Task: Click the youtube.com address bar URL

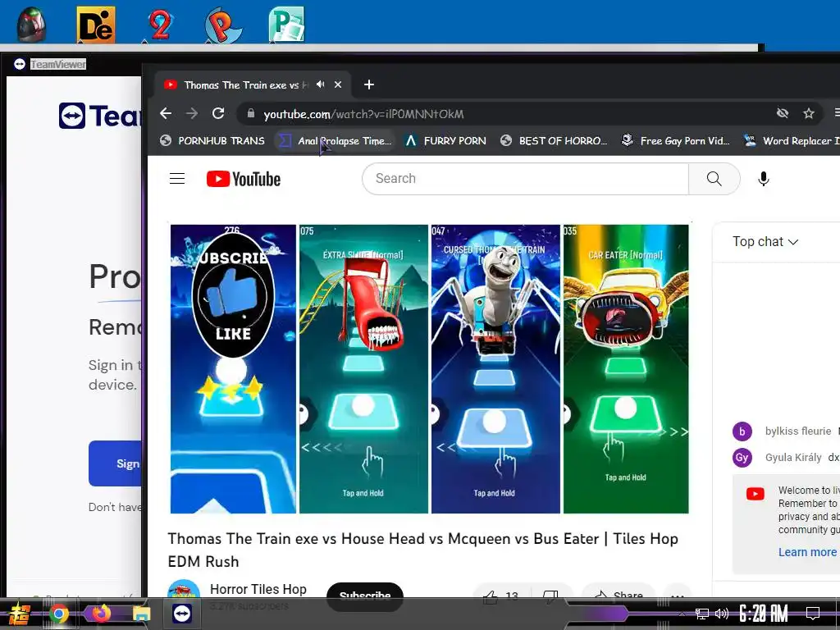Action: point(363,114)
